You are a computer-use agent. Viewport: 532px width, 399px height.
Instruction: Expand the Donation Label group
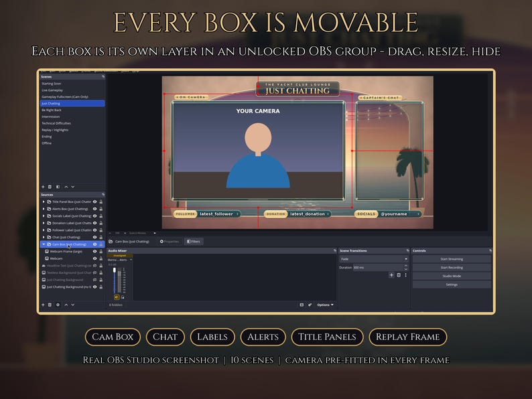[x=44, y=223]
